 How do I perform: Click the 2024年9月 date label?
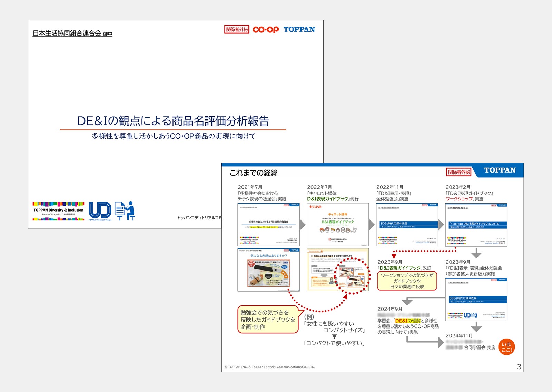coord(390,309)
